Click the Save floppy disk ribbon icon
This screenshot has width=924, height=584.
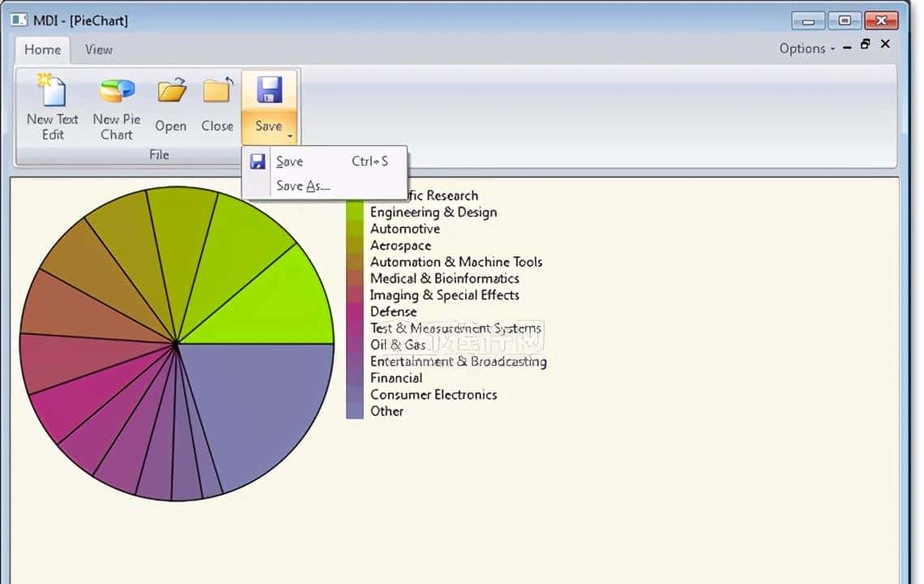268,90
